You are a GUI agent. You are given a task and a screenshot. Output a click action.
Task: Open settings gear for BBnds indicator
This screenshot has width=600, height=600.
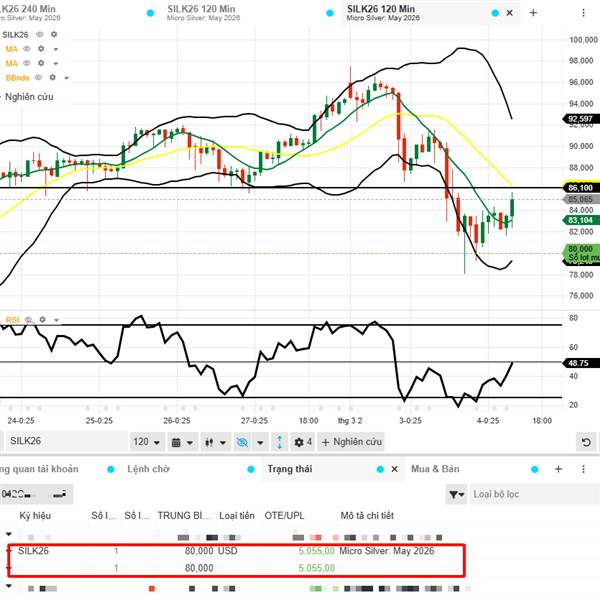(54, 77)
